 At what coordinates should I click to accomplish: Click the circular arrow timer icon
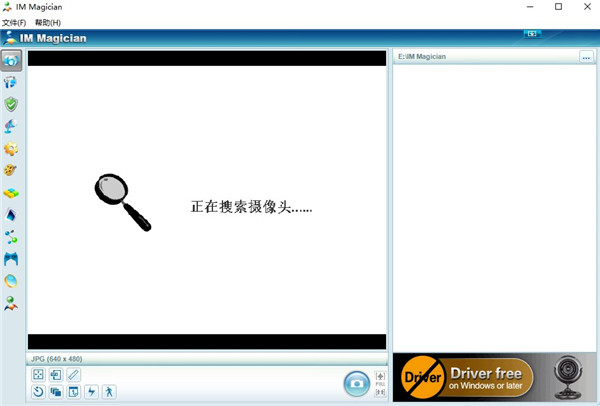[x=38, y=392]
